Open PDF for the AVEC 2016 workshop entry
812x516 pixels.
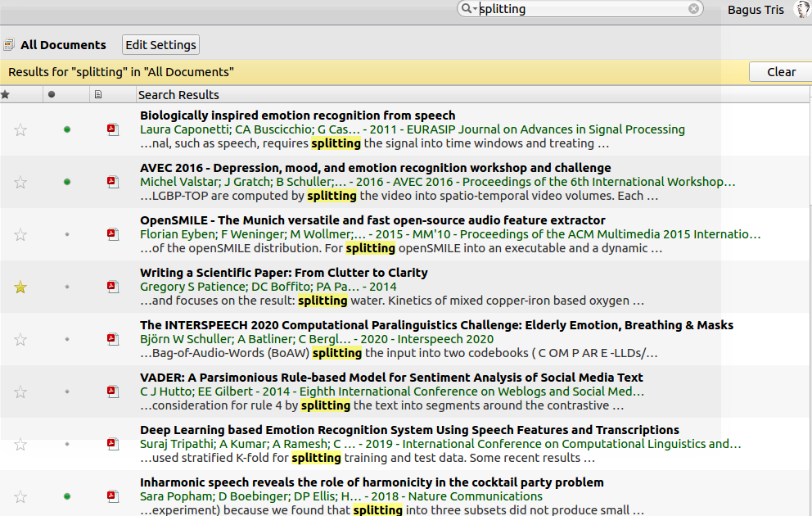point(113,183)
